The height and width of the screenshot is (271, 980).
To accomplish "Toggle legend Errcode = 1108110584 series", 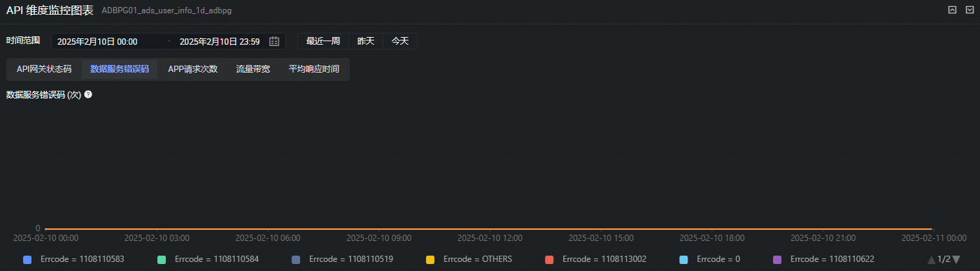I will (208, 259).
